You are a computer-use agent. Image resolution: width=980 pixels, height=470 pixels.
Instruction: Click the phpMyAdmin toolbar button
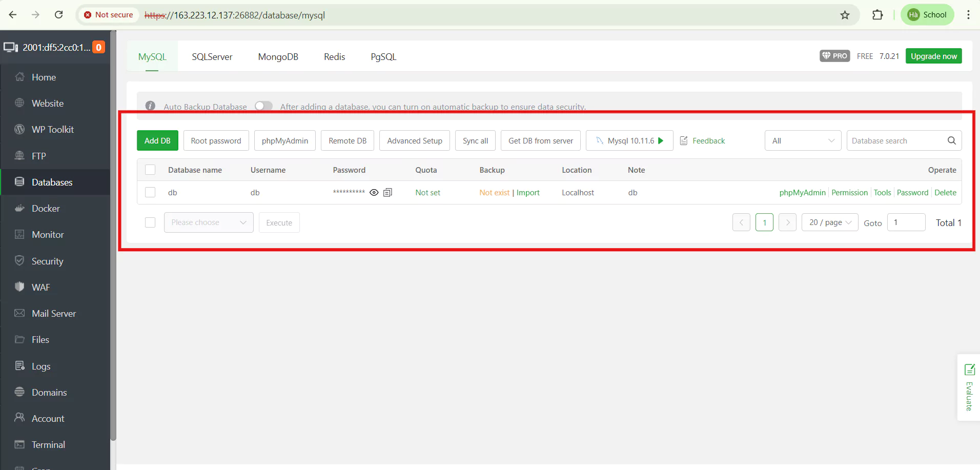point(285,140)
